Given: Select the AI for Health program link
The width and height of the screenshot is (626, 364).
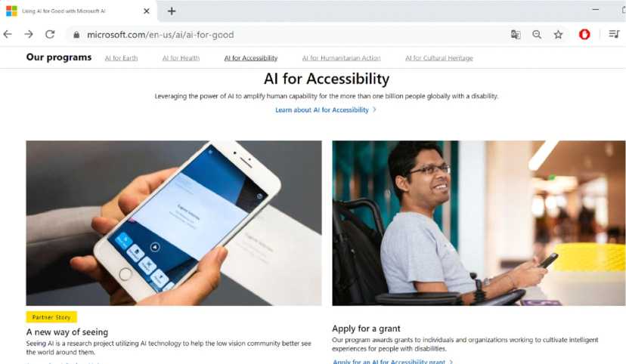Looking at the screenshot, I should [181, 58].
